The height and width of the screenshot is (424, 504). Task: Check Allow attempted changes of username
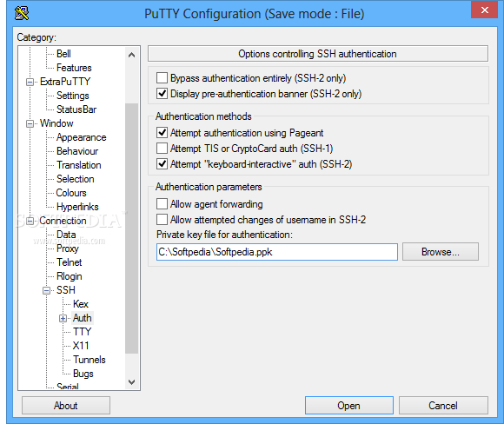(162, 220)
